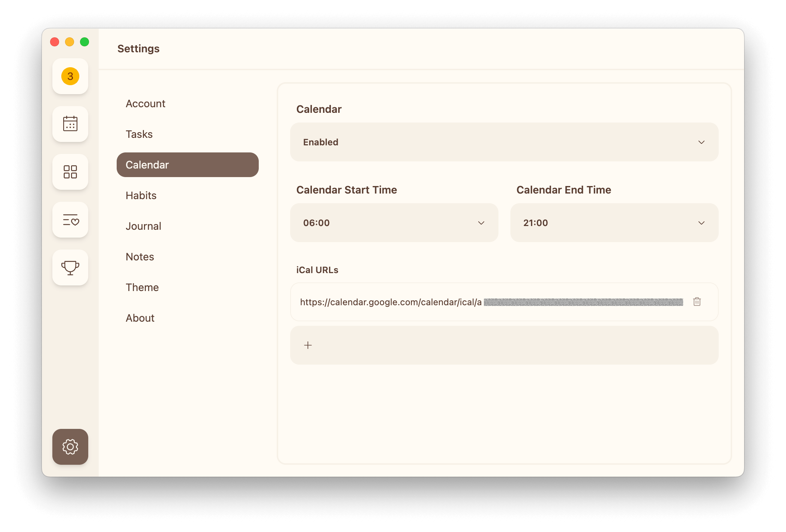Viewport: 786px width, 532px height.
Task: Open the calendar view sidebar icon
Action: 70,124
